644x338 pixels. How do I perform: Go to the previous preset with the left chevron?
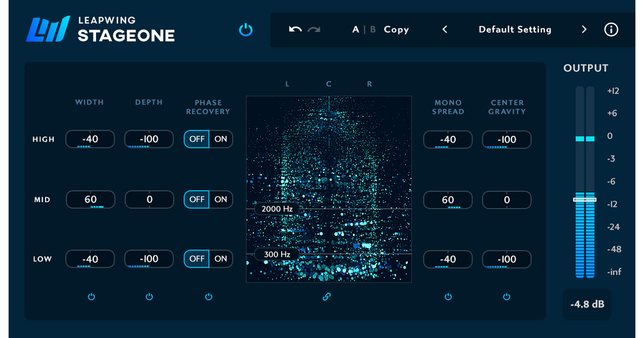pos(445,30)
